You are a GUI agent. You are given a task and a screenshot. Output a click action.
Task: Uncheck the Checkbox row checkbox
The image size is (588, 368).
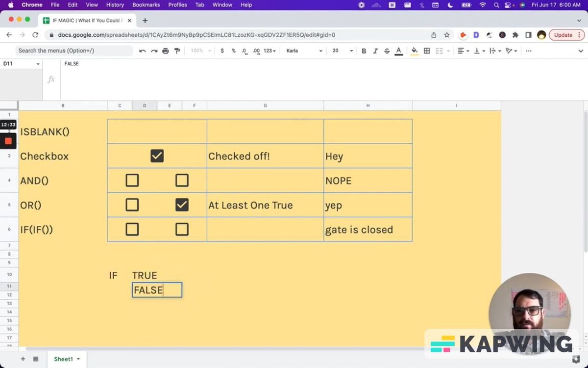[x=157, y=156]
